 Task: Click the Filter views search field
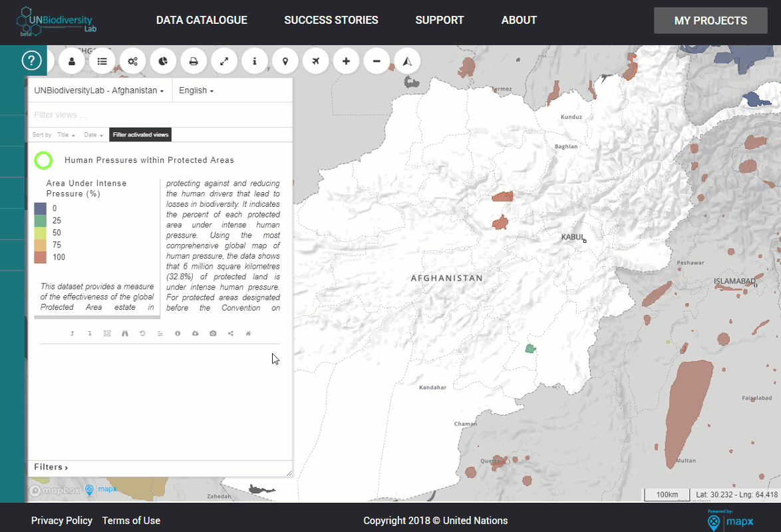pyautogui.click(x=160, y=114)
